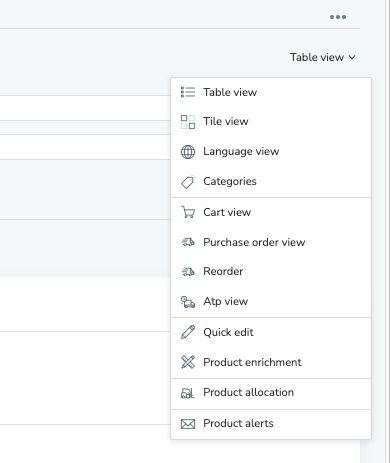Click the forklift icon for Product allocation

pos(188,393)
